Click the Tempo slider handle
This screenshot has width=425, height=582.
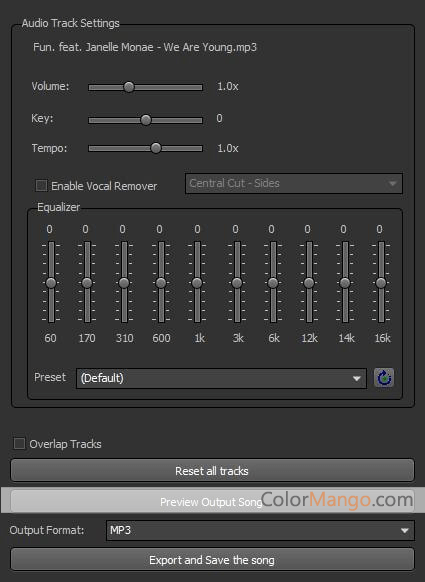click(156, 148)
